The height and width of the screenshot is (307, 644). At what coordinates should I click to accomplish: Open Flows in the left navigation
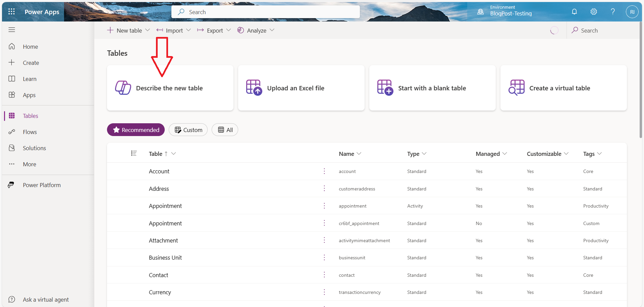pos(30,132)
